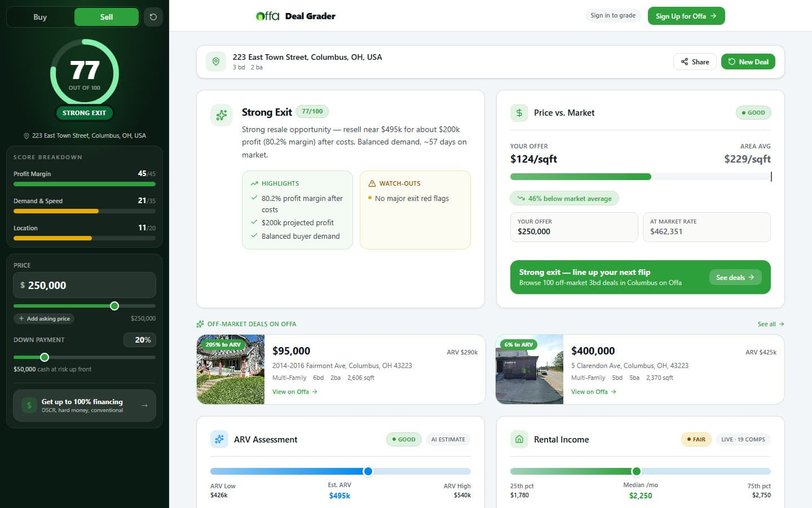This screenshot has width=812, height=508.
Task: Start a New Deal
Action: 748,62
